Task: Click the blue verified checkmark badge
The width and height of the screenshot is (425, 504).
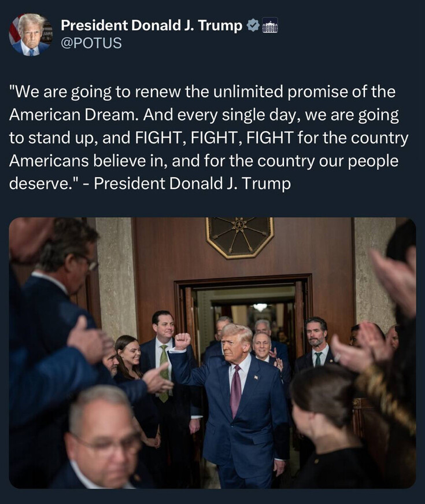Action: (253, 25)
